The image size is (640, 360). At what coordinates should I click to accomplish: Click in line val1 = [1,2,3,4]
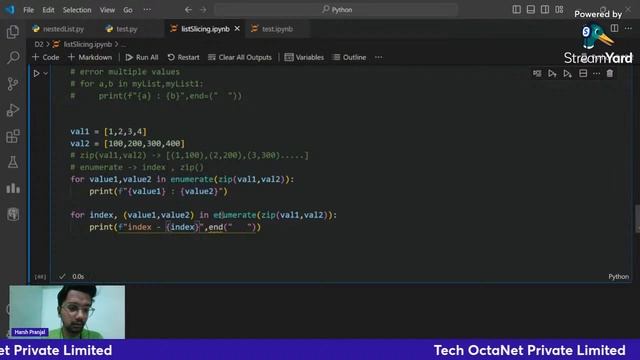(108, 131)
